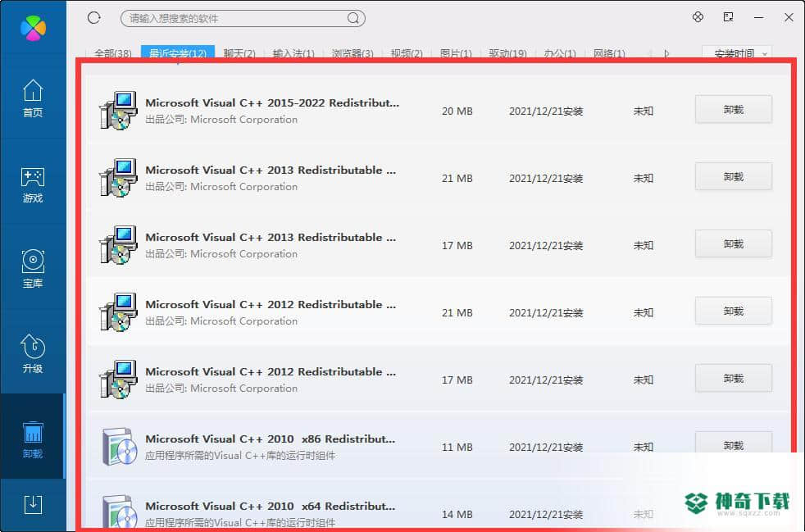Go to the 首页 home section
The width and height of the screenshot is (805, 532).
[x=33, y=98]
